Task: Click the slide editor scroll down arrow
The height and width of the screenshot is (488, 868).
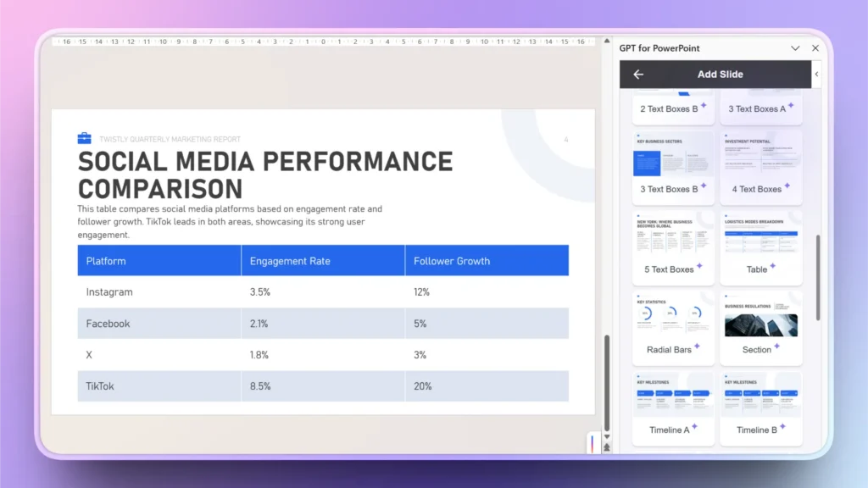Action: (x=607, y=437)
